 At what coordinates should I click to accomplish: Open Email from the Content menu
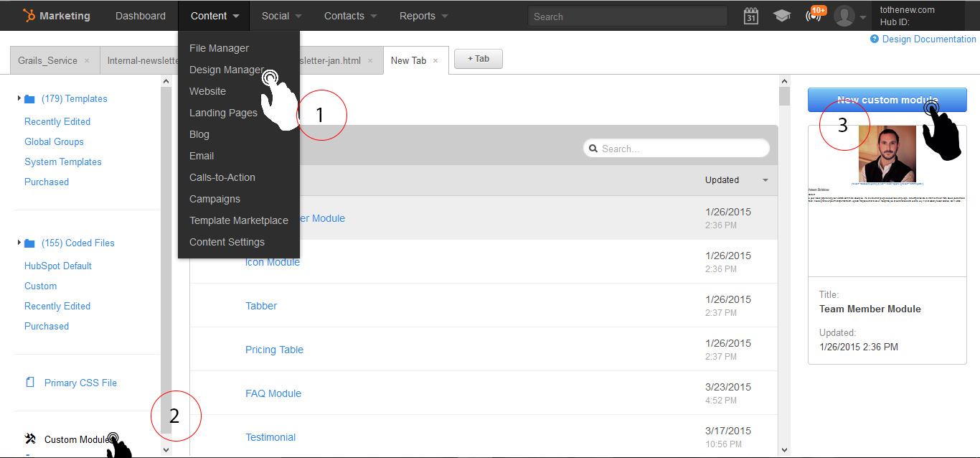pyautogui.click(x=202, y=156)
